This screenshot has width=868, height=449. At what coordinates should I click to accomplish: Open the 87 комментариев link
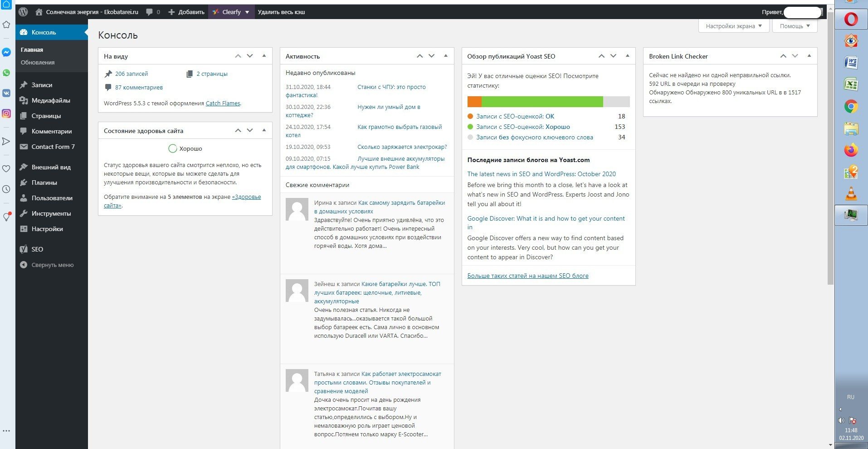(139, 87)
